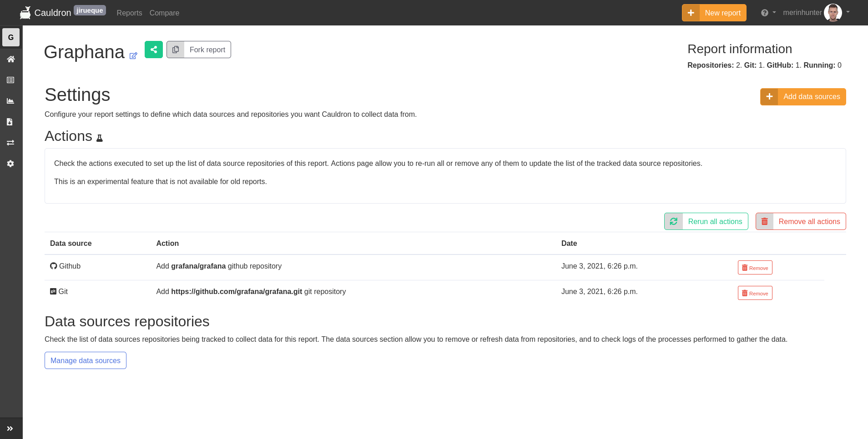Click Manage data sources button

click(x=86, y=360)
